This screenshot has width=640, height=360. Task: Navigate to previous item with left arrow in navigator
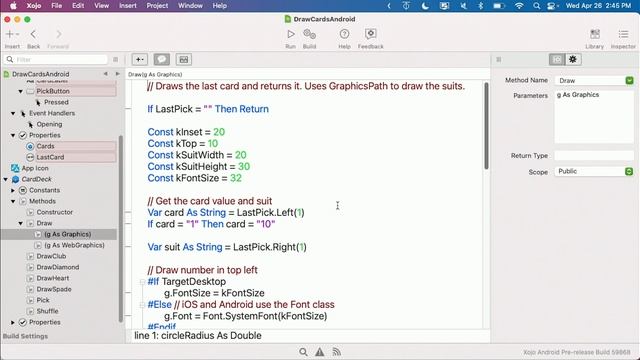[x=106, y=74]
